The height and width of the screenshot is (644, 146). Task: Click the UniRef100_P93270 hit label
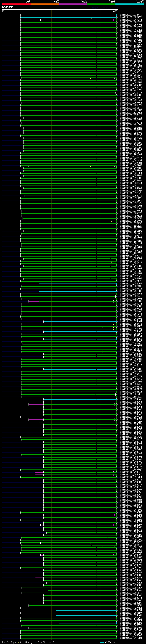pyautogui.click(x=131, y=48)
